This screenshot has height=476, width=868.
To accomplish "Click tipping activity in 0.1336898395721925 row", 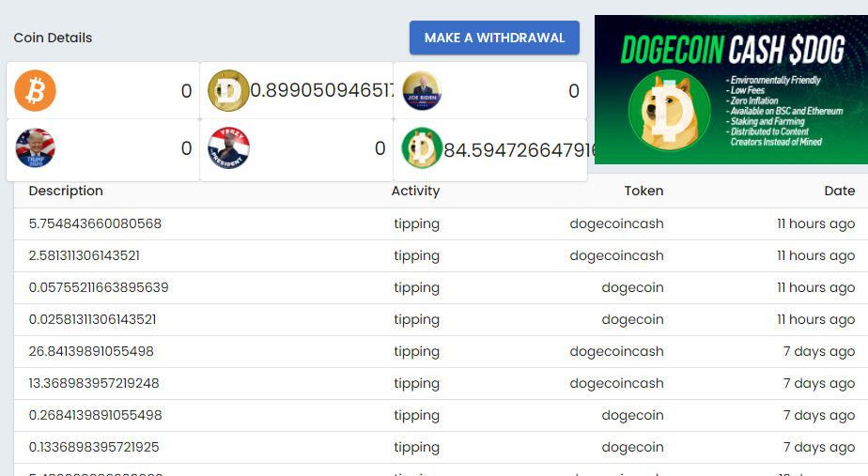I will (417, 449).
